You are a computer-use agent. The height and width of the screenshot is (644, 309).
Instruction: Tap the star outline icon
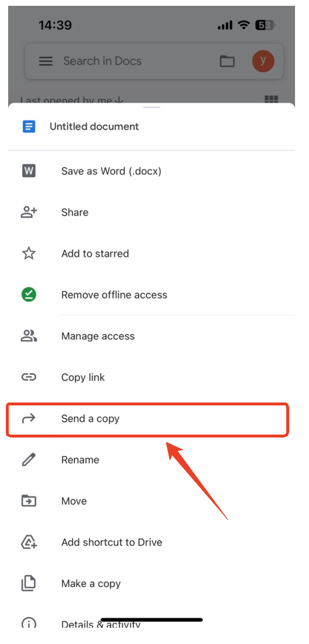click(29, 253)
